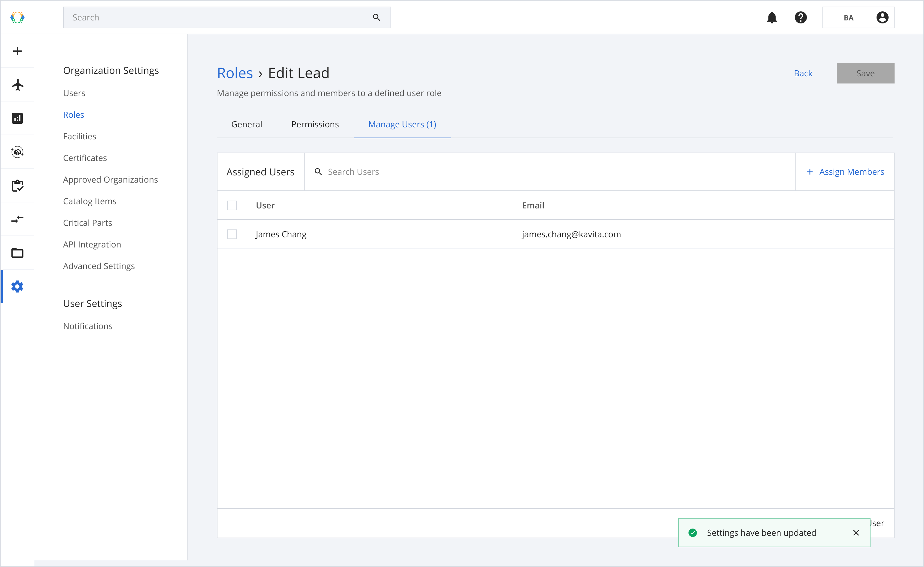This screenshot has height=567, width=924.
Task: Open Roles in Organization Settings
Action: coord(74,115)
